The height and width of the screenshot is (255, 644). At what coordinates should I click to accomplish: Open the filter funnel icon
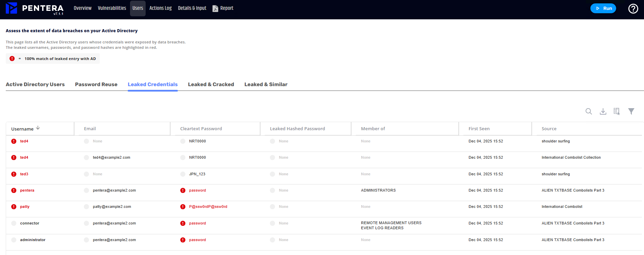tap(631, 111)
